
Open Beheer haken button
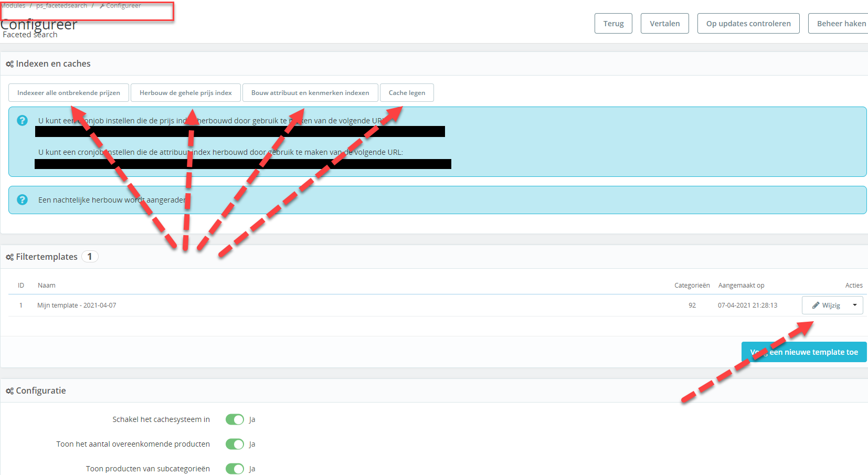click(x=839, y=24)
